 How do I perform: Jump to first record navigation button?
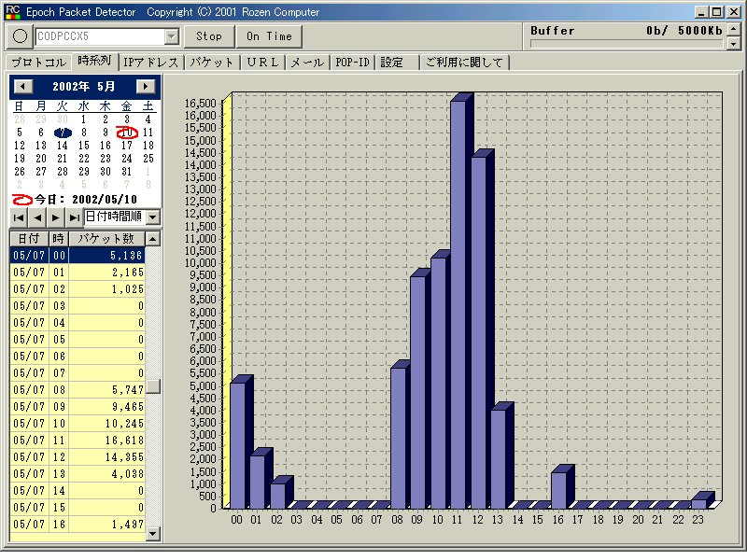pyautogui.click(x=19, y=218)
